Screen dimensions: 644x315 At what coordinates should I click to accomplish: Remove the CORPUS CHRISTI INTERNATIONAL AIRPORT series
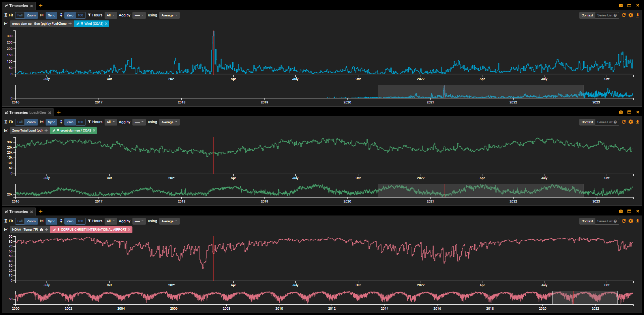129,230
